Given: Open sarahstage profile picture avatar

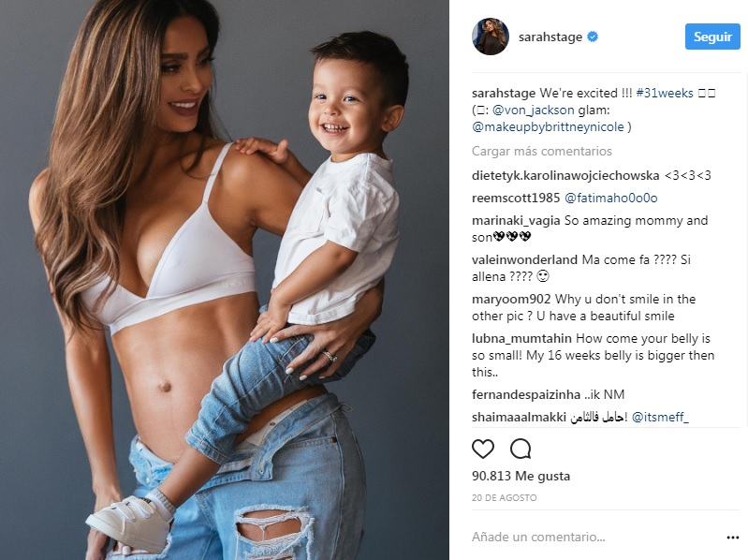Looking at the screenshot, I should coord(491,37).
